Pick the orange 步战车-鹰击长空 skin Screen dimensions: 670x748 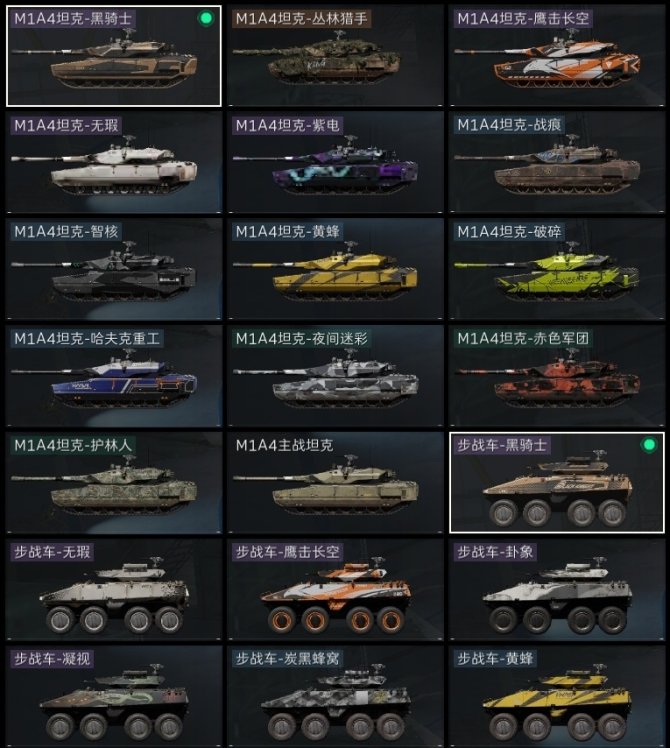click(335, 590)
